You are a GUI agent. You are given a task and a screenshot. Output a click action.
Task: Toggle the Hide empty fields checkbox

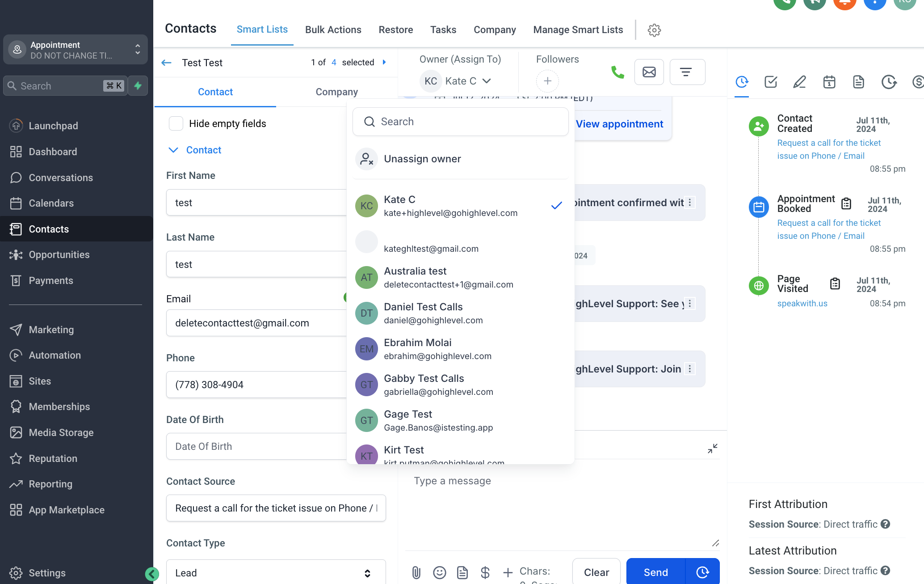(x=176, y=123)
